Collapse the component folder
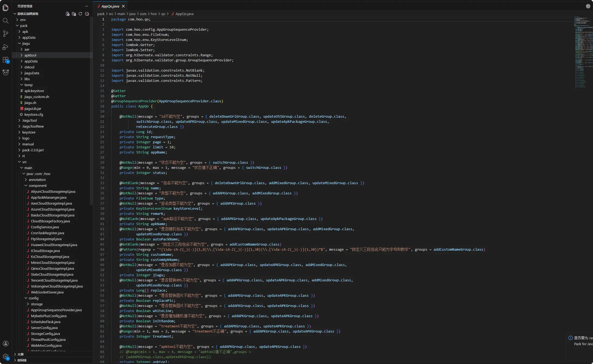 click(37, 185)
